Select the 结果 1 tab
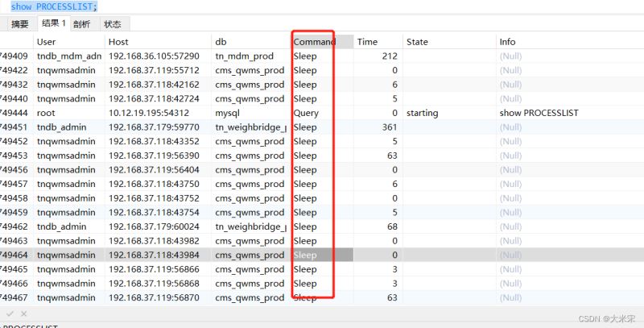The width and height of the screenshot is (644, 328). 54,23
